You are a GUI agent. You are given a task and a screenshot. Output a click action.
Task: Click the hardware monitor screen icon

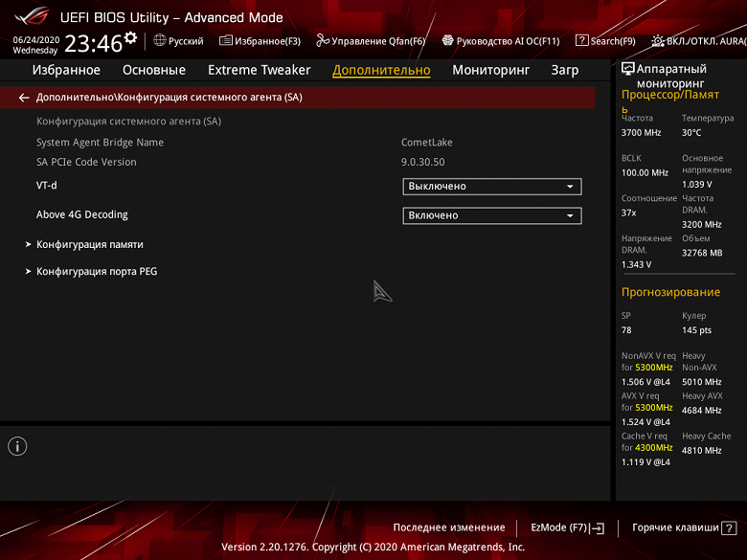[628, 69]
